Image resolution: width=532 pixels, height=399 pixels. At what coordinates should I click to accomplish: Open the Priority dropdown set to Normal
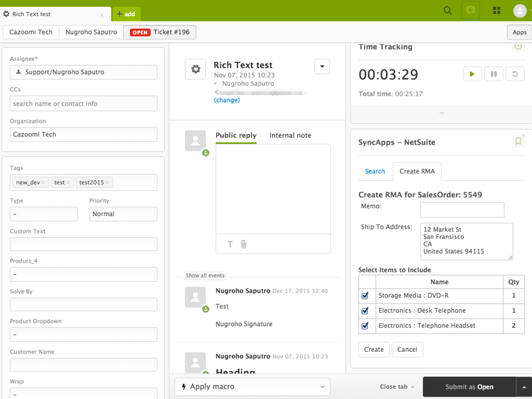(123, 214)
